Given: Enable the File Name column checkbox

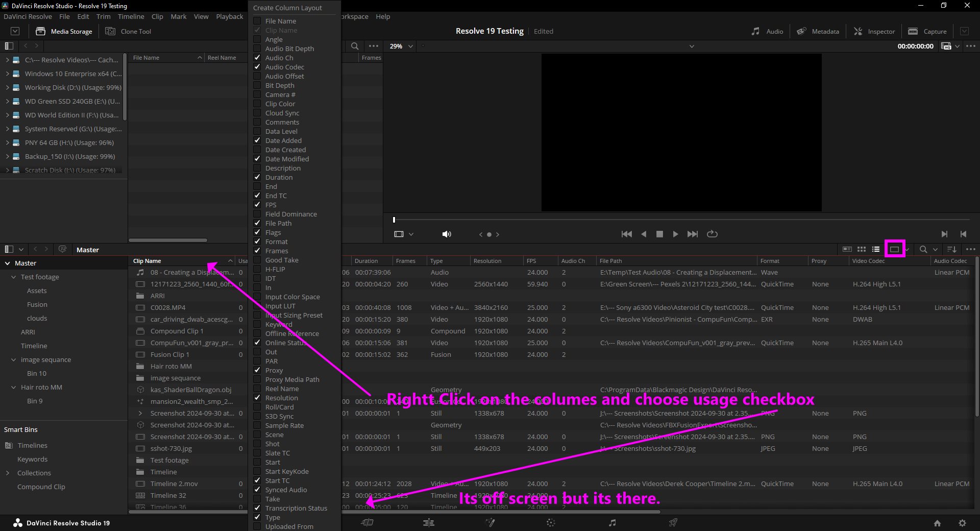Looking at the screenshot, I should tap(257, 21).
